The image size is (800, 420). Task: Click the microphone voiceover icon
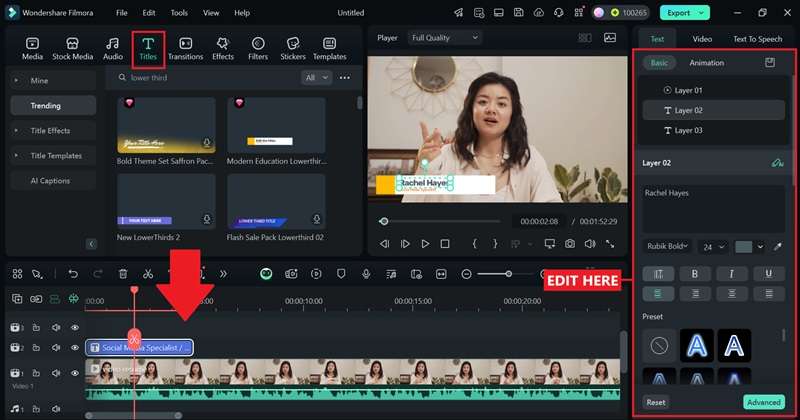366,274
